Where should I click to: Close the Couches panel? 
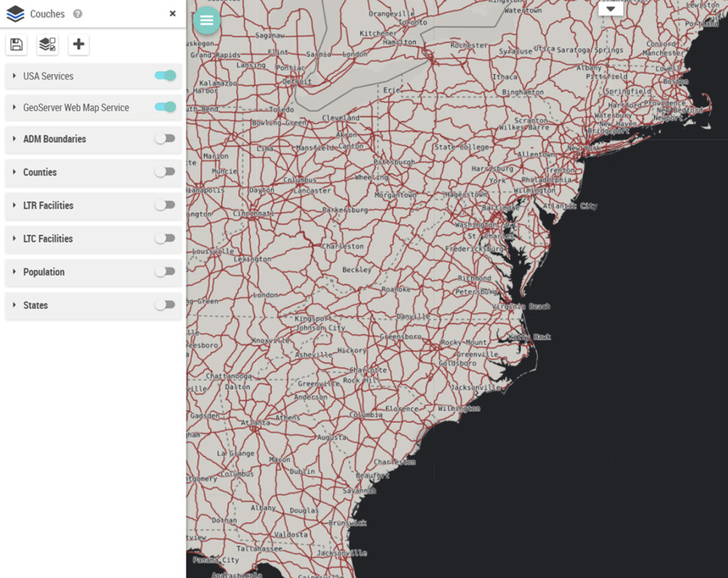[x=173, y=14]
